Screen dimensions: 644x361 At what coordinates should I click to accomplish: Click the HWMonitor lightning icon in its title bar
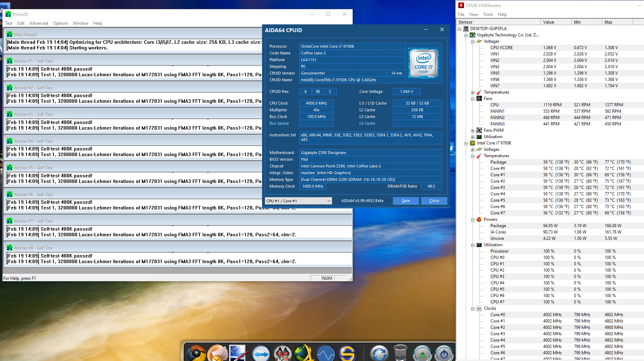click(461, 5)
